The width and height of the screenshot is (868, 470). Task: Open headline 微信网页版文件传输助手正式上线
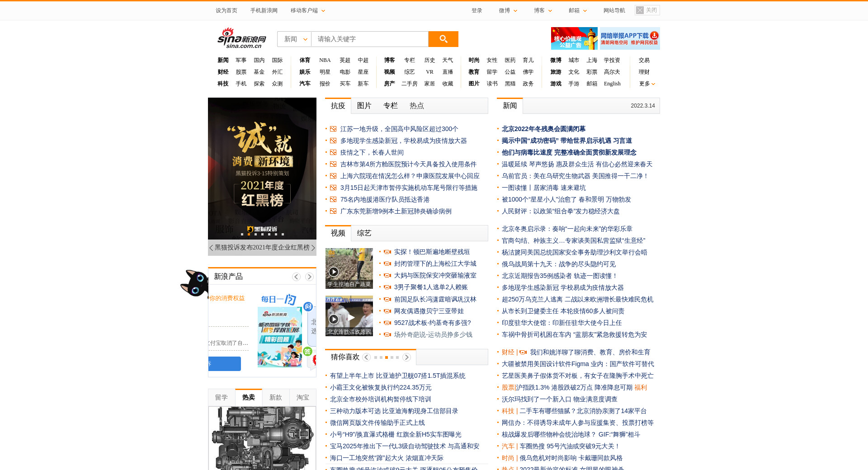377,423
